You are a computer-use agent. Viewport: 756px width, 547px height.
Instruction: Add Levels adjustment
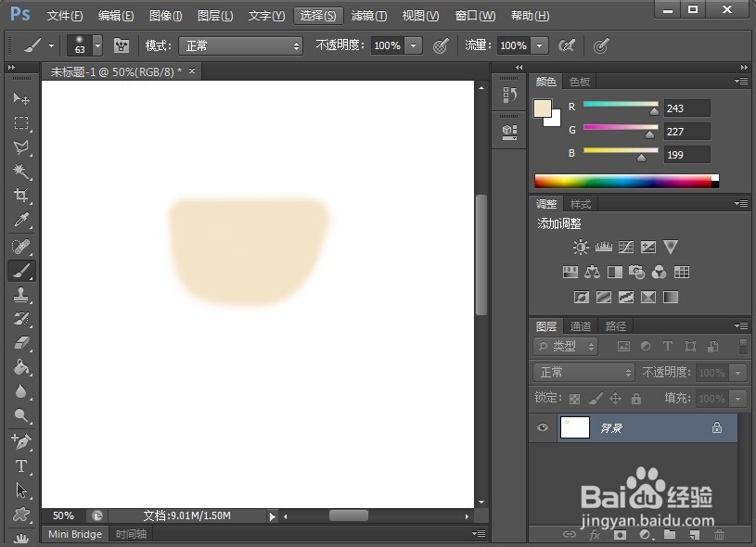click(603, 248)
